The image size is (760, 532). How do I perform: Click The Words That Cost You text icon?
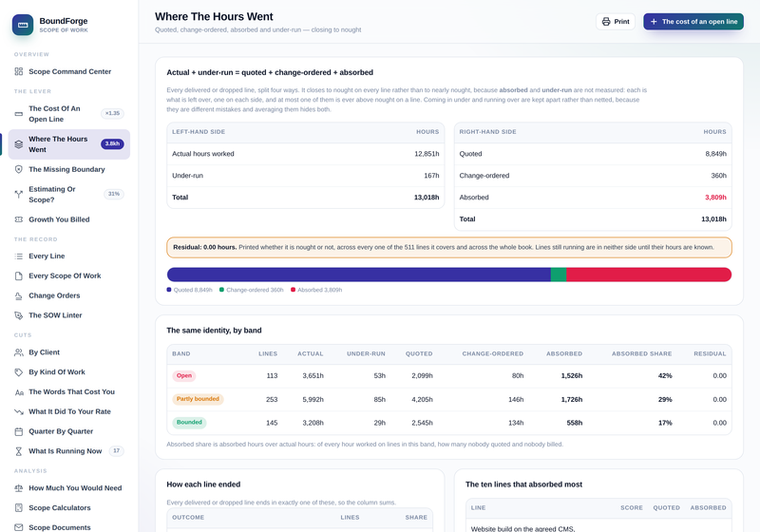(x=18, y=392)
